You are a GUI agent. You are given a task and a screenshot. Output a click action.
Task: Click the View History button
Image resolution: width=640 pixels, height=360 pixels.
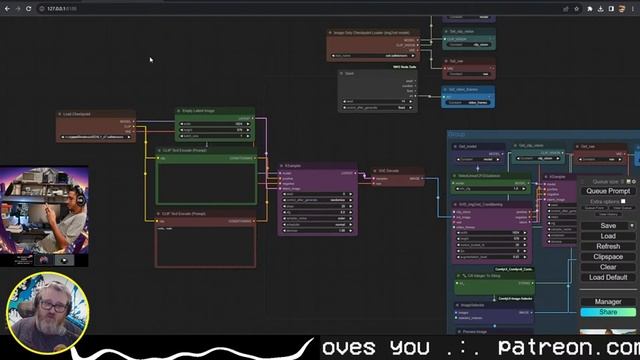[x=608, y=214]
